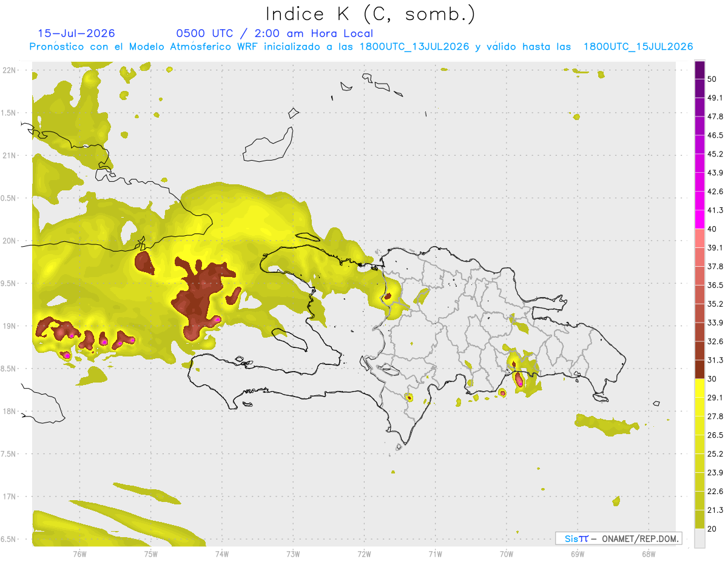This screenshot has height=562, width=728.
Task: Click the longitude label "71W"
Action: (435, 554)
